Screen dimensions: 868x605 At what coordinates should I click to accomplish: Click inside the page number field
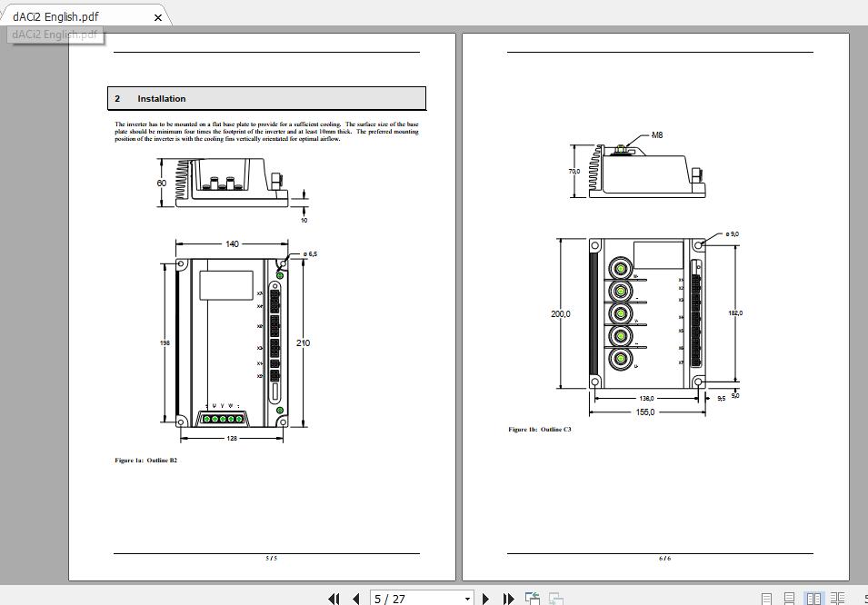400,599
